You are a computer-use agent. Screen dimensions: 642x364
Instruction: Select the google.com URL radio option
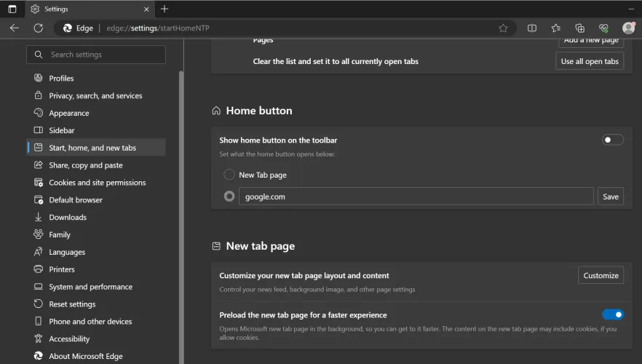point(229,197)
